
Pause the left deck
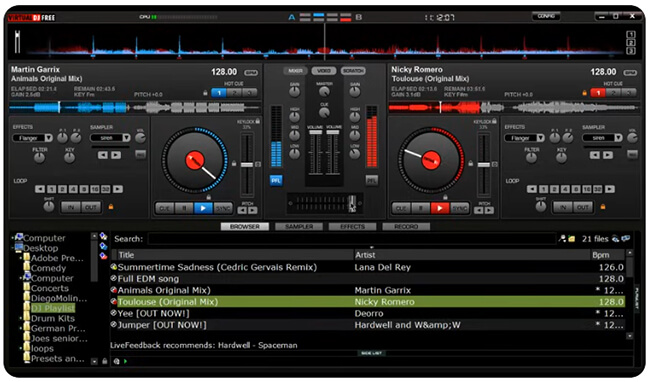(184, 208)
